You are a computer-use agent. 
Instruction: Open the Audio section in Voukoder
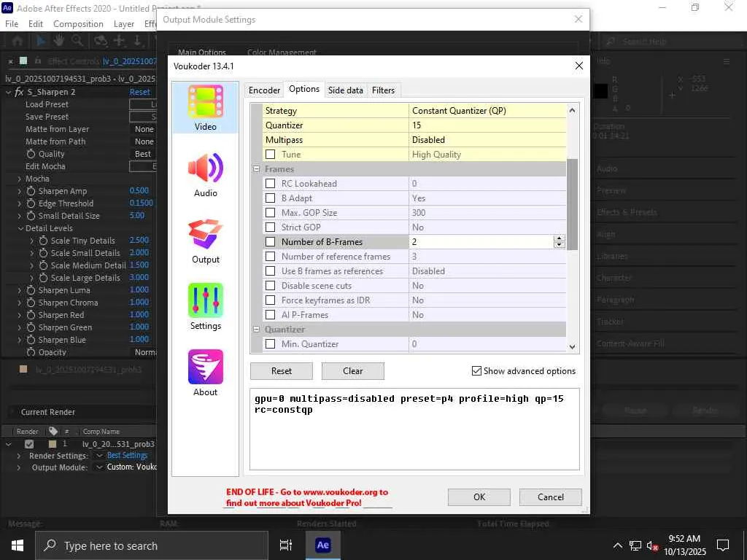point(205,175)
